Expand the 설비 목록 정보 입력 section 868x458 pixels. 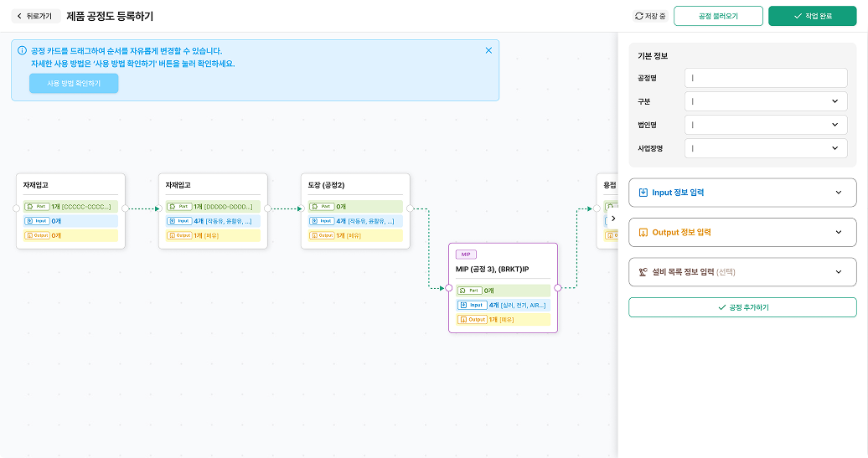(839, 272)
